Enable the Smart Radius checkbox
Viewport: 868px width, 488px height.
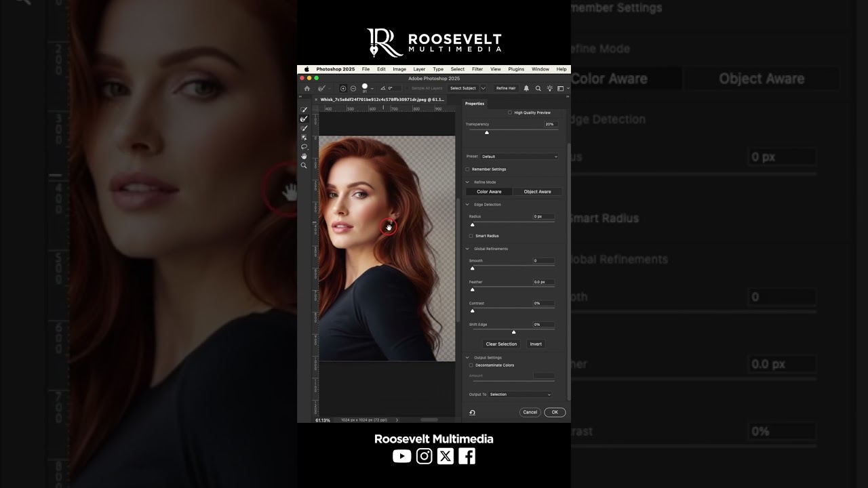(x=471, y=236)
